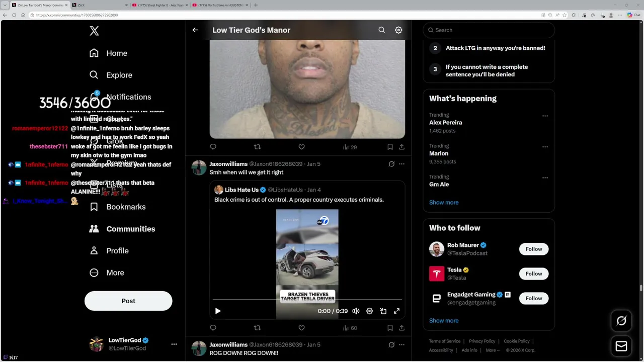This screenshot has height=362, width=644.
Task: Open Bookmarks from the sidebar
Action: pos(117,207)
